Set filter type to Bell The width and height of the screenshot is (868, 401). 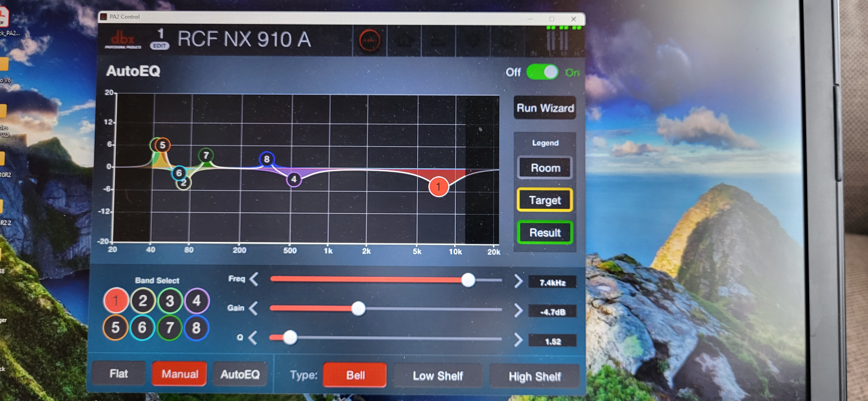click(x=355, y=375)
